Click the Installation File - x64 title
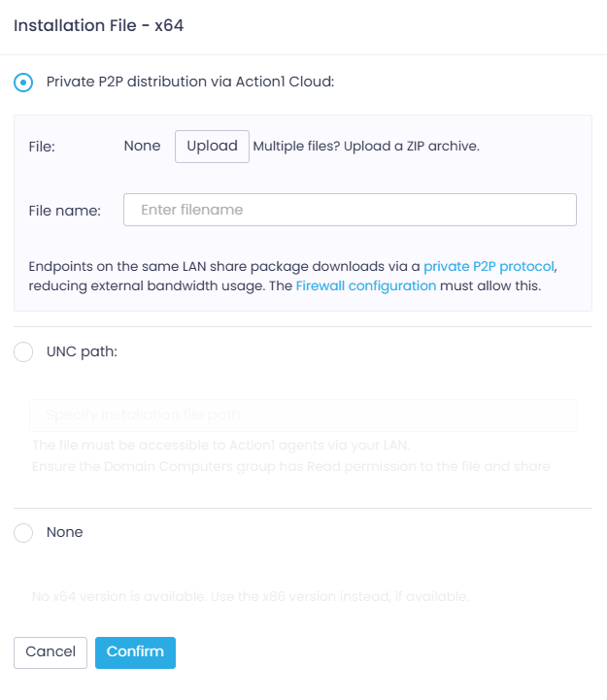The image size is (607, 700). click(99, 26)
